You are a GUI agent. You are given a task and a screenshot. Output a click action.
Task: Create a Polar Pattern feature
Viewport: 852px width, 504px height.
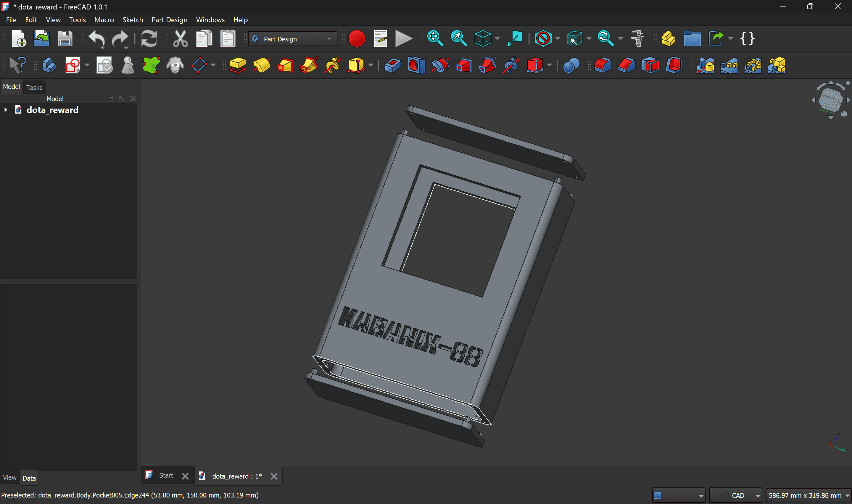point(753,65)
